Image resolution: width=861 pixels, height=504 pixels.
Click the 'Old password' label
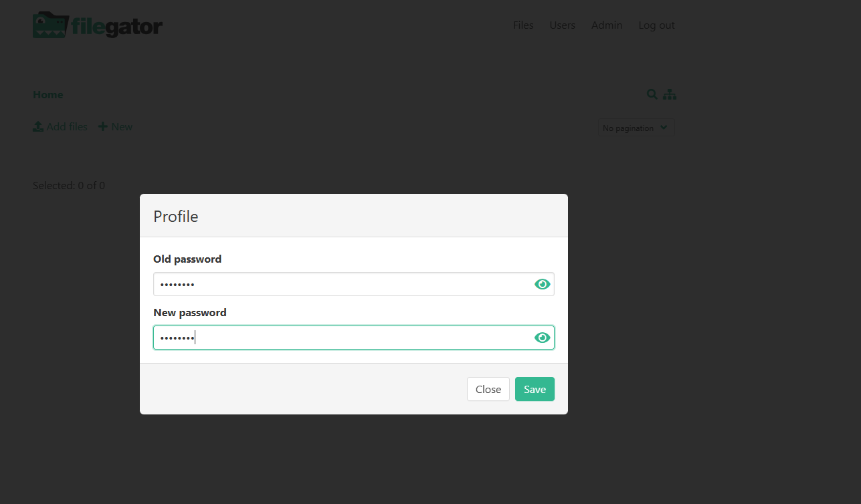click(x=187, y=259)
